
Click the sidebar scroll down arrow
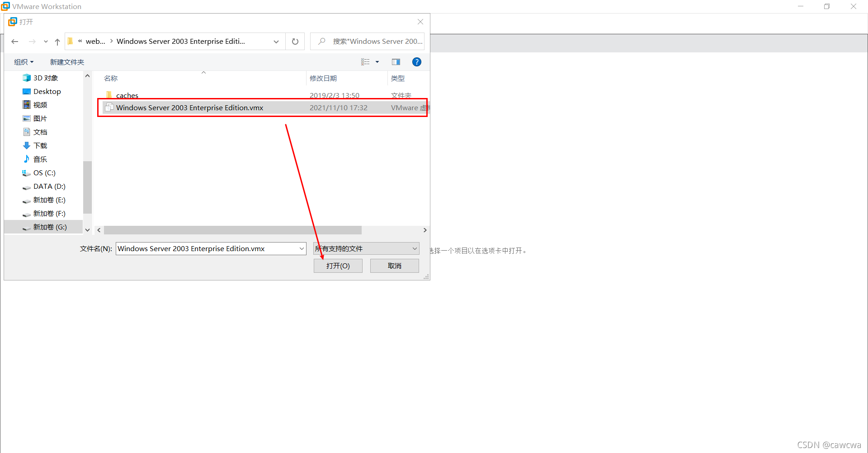point(88,230)
